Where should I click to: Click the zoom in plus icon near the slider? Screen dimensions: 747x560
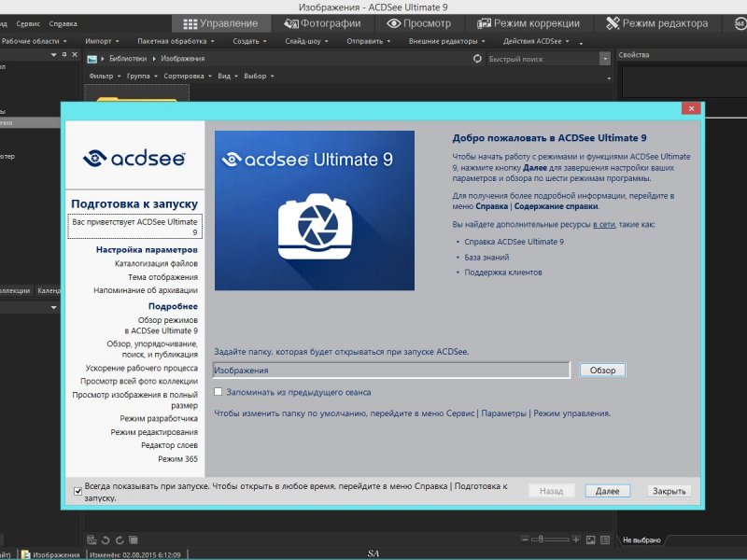tap(576, 539)
